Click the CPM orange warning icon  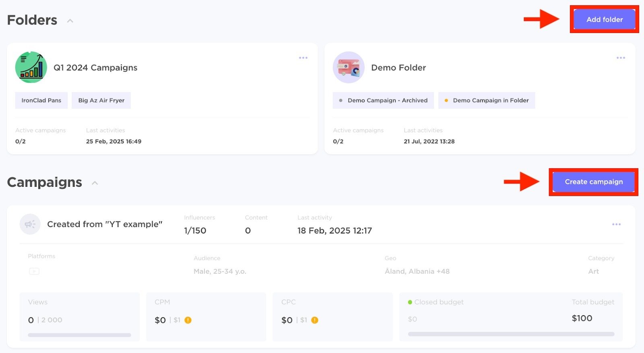pyautogui.click(x=188, y=320)
